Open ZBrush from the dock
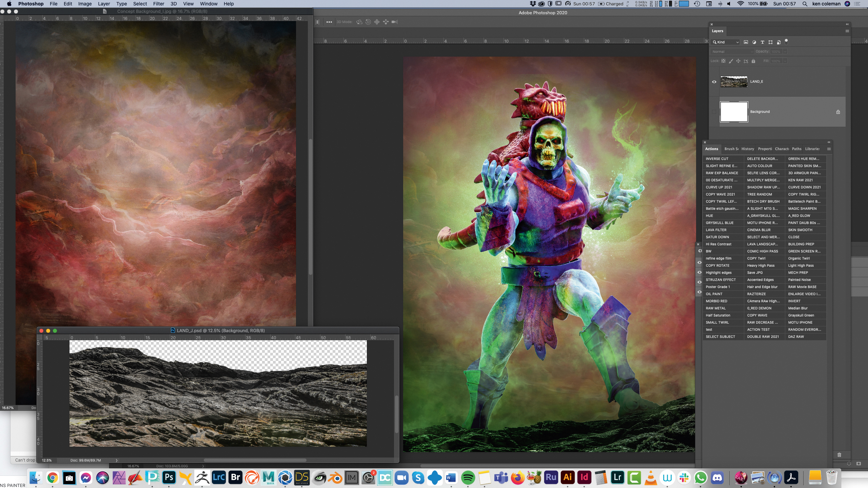This screenshot has width=868, height=488. [x=202, y=478]
